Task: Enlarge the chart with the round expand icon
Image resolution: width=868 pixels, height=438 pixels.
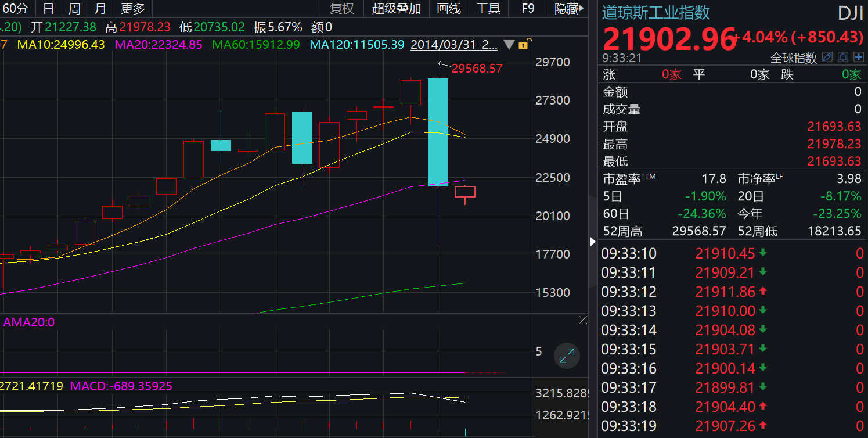Action: pos(567,356)
